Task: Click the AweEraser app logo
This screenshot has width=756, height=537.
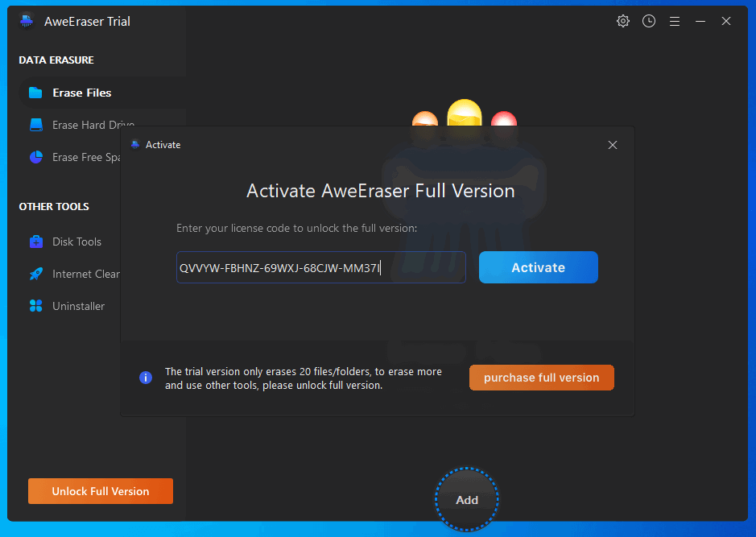Action: point(27,21)
